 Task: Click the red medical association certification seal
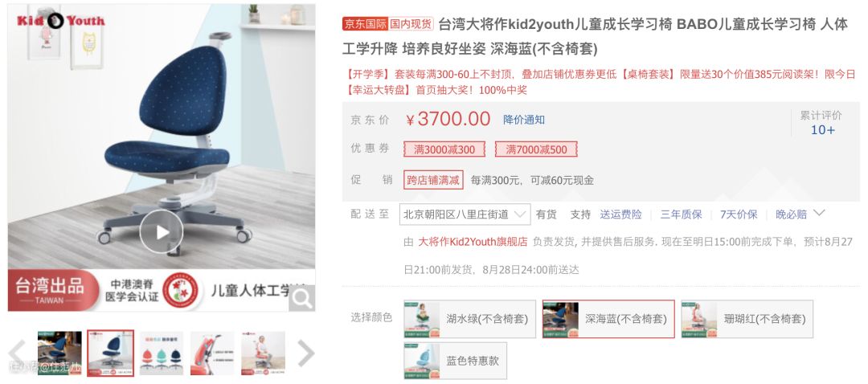tap(181, 291)
